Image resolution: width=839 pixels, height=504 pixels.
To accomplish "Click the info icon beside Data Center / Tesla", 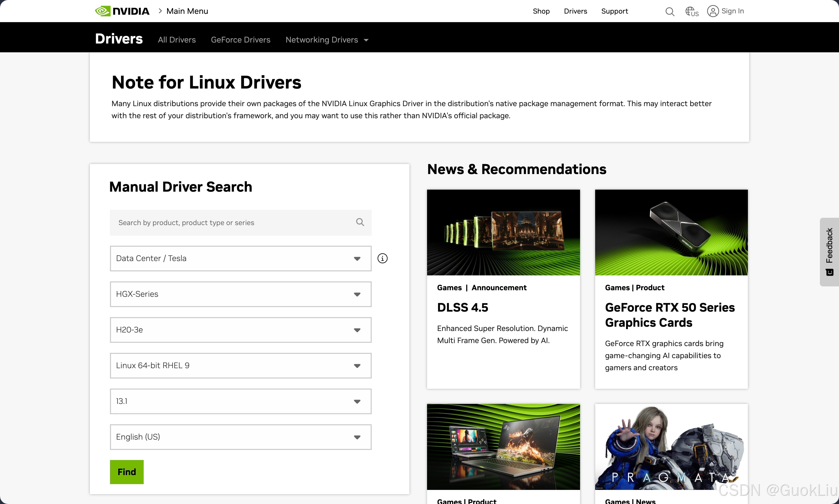I will pyautogui.click(x=382, y=259).
